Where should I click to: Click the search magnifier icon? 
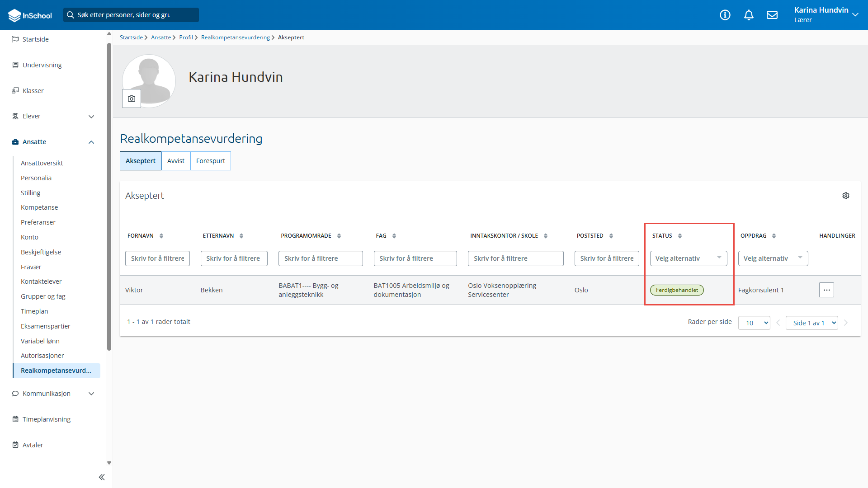(x=71, y=15)
